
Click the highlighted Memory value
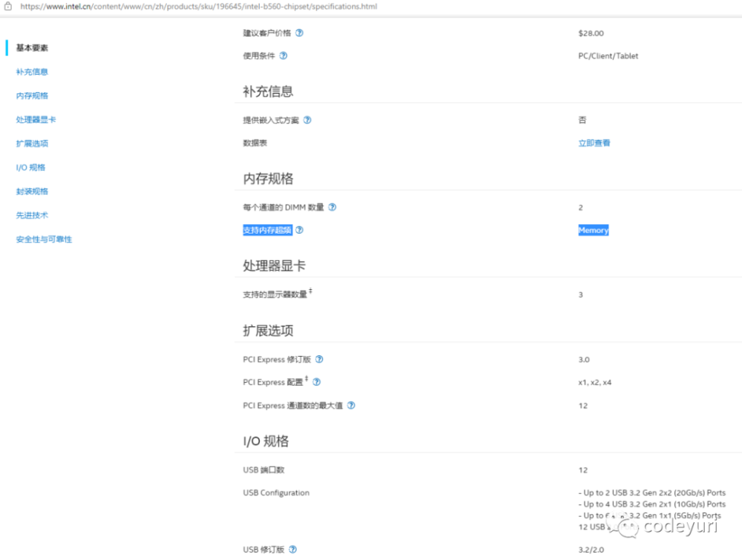pos(594,231)
